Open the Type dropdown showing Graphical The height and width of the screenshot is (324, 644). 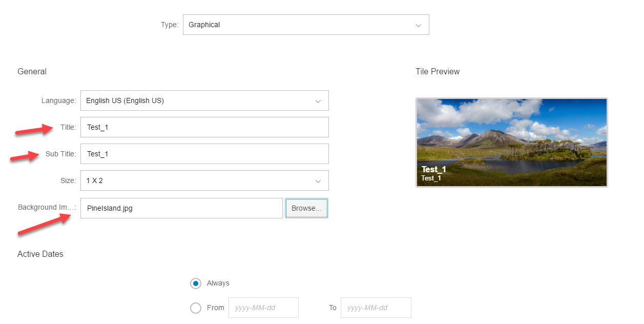click(306, 25)
